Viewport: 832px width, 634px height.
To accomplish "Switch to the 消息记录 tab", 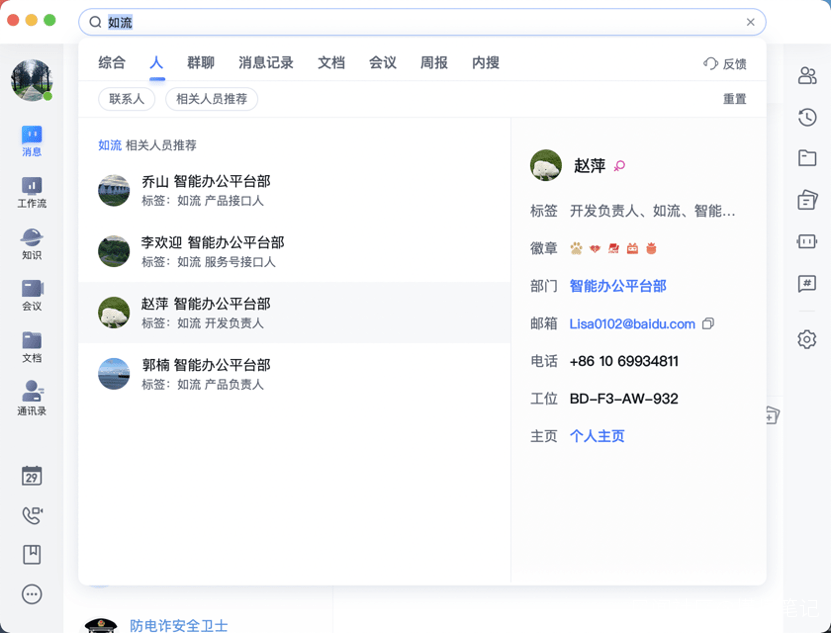I will (266, 63).
